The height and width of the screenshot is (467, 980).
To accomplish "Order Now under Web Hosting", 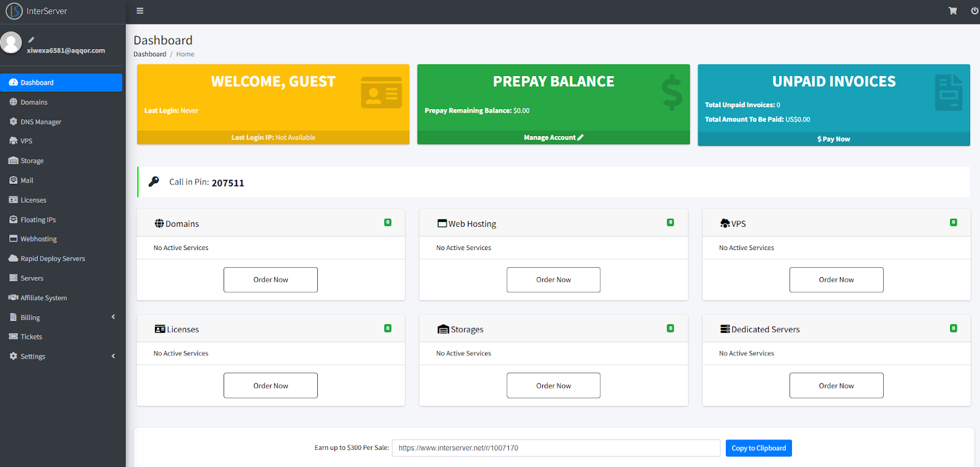I will coord(554,279).
